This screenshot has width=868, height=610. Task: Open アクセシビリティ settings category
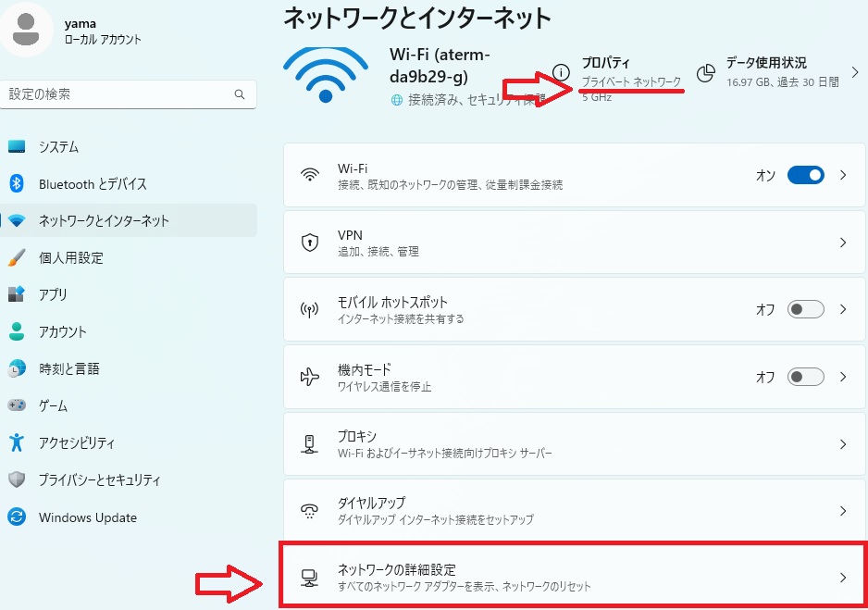point(77,442)
